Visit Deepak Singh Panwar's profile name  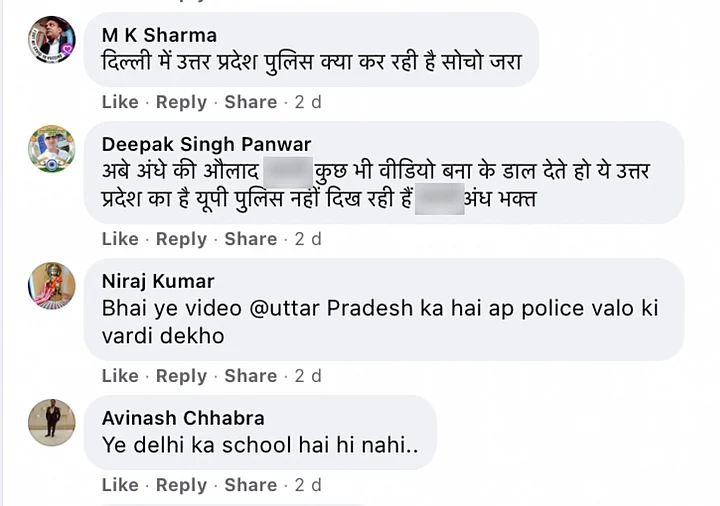tap(207, 145)
